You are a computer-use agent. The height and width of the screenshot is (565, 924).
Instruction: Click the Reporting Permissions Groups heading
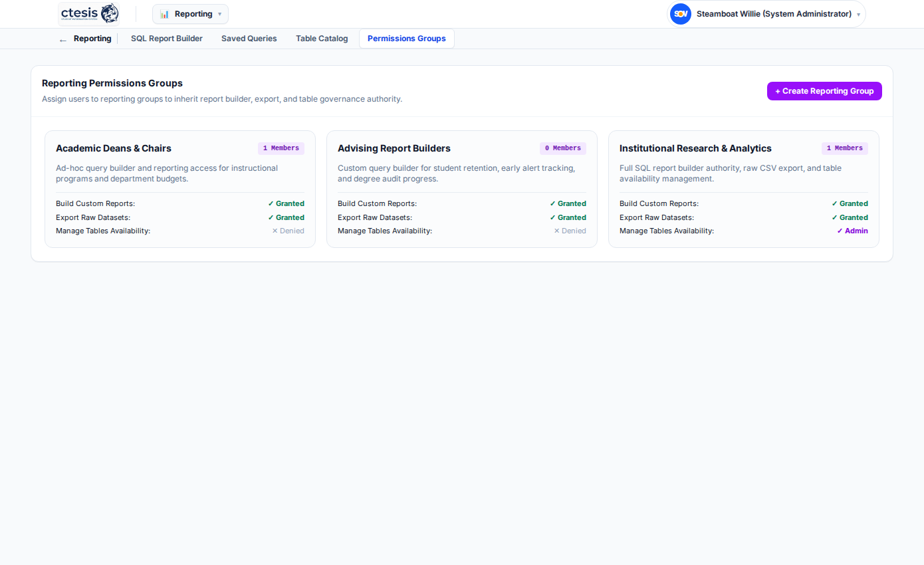(x=112, y=83)
